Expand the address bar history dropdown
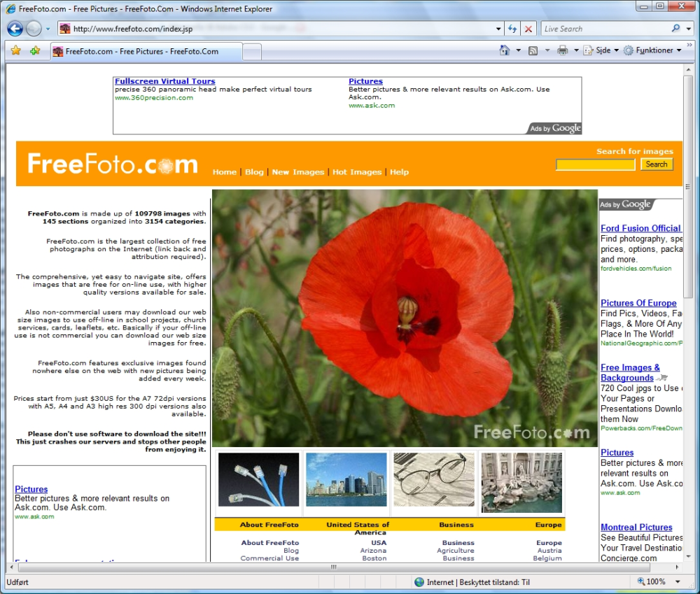This screenshot has height=594, width=700. pyautogui.click(x=498, y=29)
